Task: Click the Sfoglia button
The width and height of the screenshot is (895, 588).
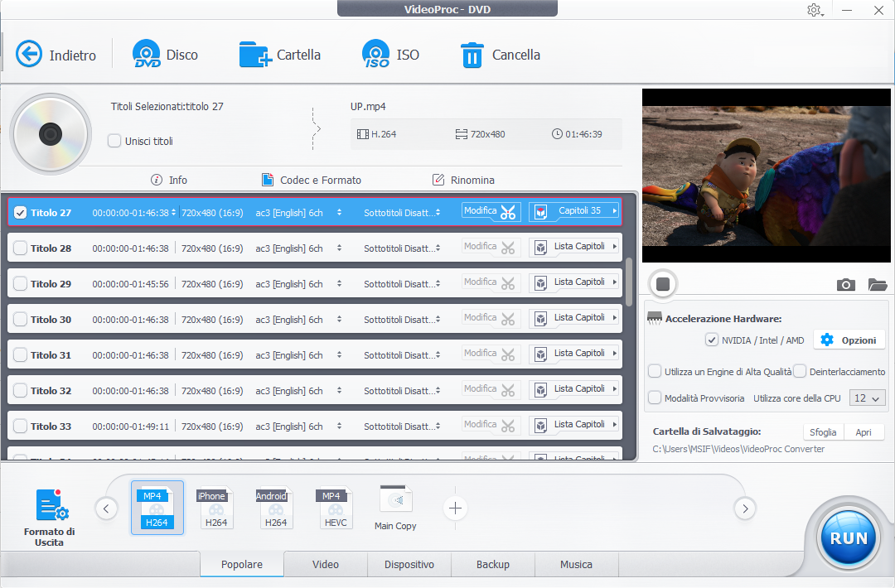Action: (824, 432)
